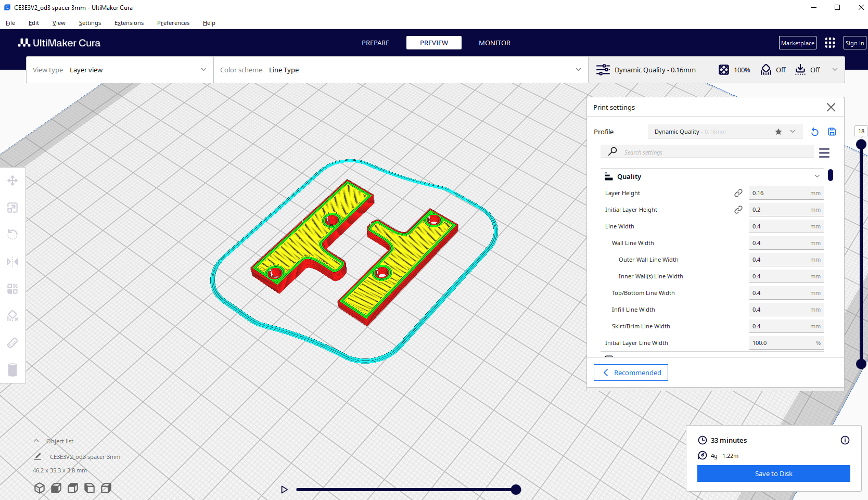Select the cylinder tool at toolbar bottom

(12, 370)
